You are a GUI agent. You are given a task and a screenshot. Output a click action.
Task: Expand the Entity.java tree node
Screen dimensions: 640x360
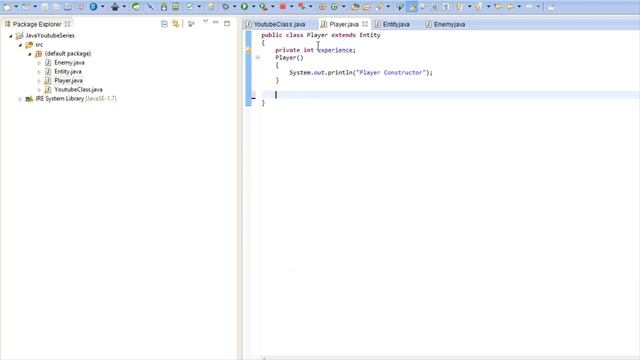click(x=39, y=72)
